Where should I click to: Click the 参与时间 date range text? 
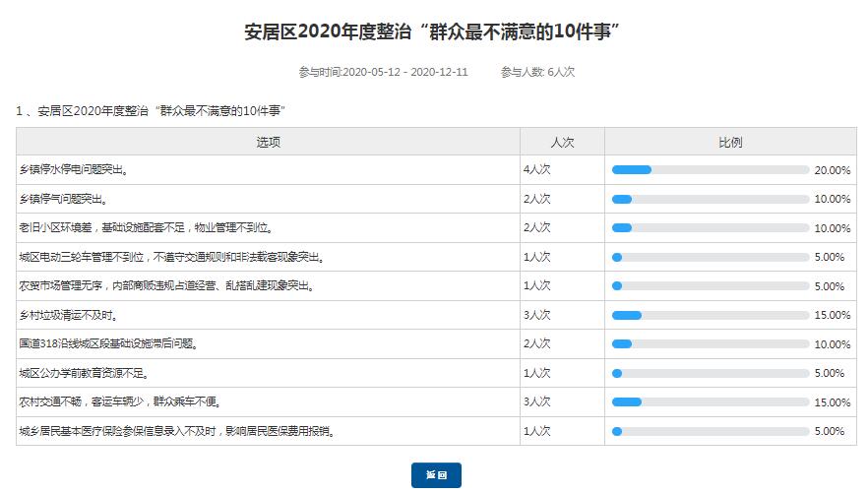coord(383,72)
